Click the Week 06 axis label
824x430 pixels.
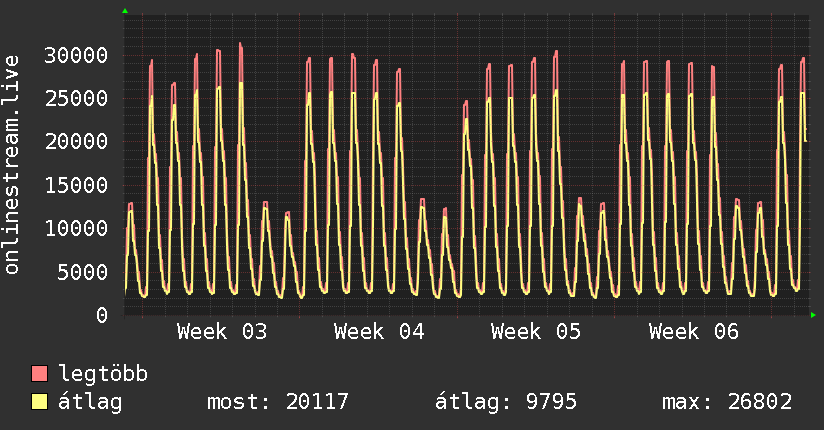[x=694, y=332]
